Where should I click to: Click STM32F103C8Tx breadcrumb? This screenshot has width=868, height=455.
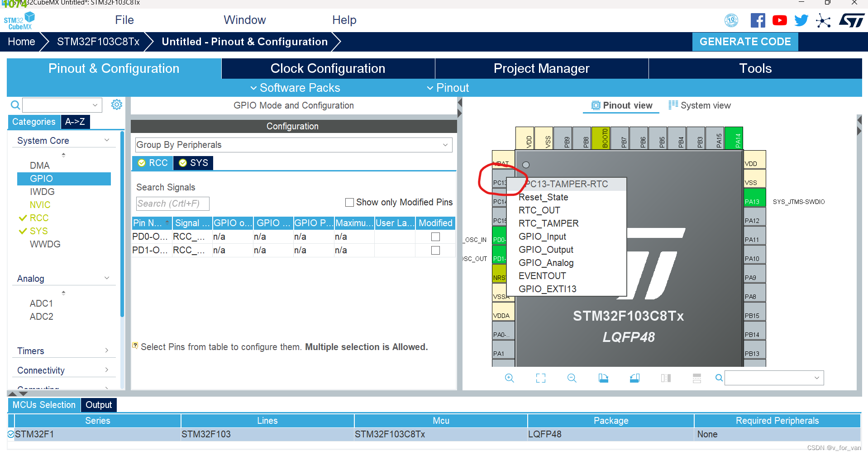point(98,42)
